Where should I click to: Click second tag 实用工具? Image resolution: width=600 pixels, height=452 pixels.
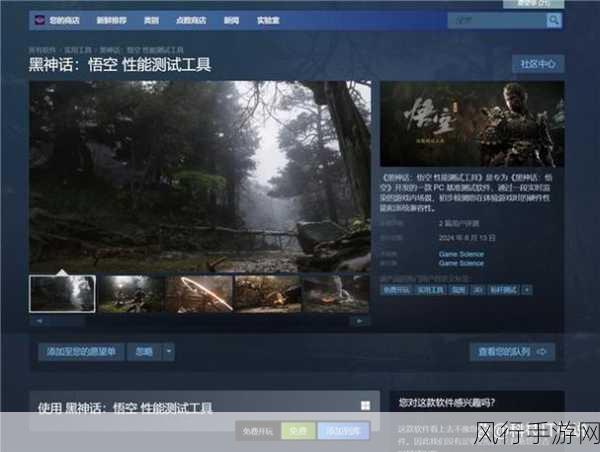pyautogui.click(x=430, y=290)
